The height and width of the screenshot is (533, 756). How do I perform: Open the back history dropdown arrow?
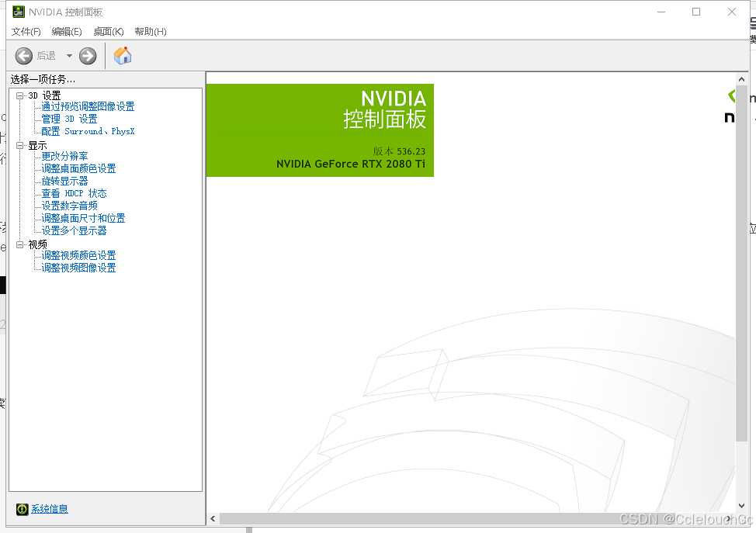point(69,56)
